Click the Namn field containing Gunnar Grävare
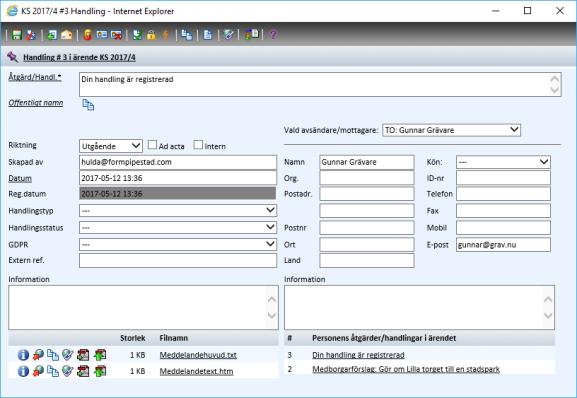The width and height of the screenshot is (577, 398). pos(367,162)
